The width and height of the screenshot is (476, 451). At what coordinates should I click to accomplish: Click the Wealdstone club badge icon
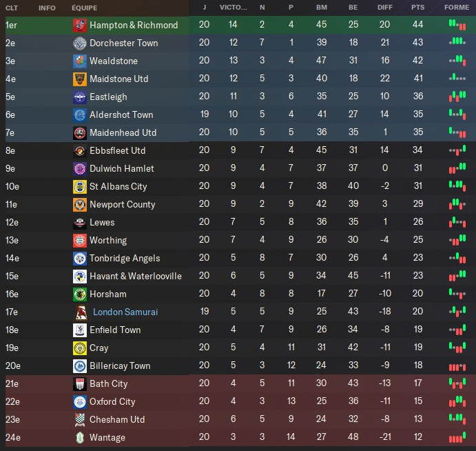(x=80, y=61)
